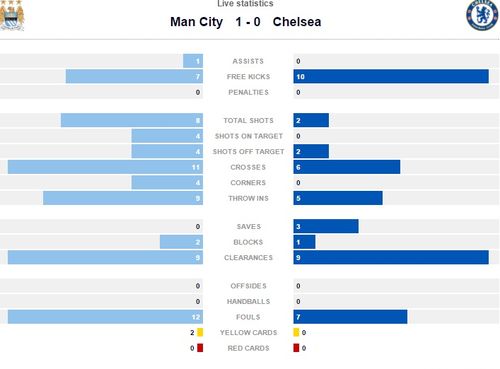Click the SHOTS ON TARGET label
The width and height of the screenshot is (500, 369).
(249, 136)
